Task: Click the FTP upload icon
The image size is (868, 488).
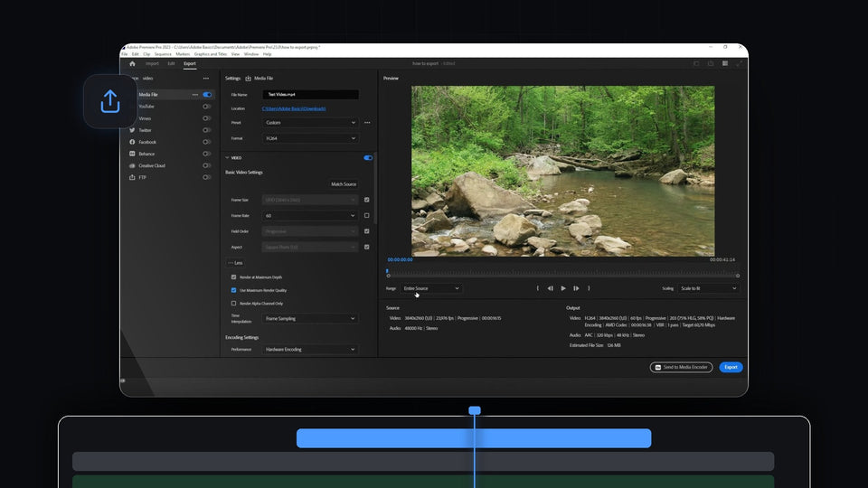Action: [132, 177]
